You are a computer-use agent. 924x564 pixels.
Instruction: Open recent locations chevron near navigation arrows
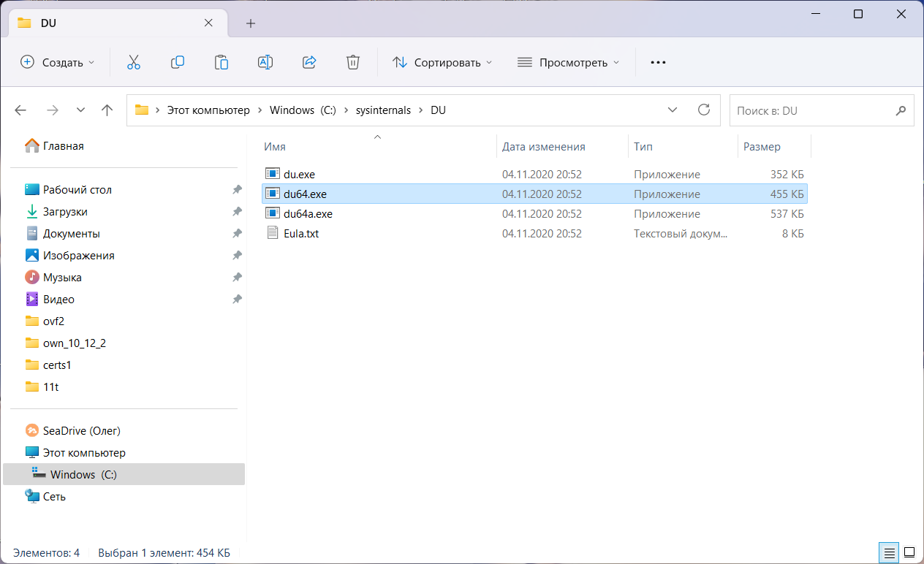point(81,110)
